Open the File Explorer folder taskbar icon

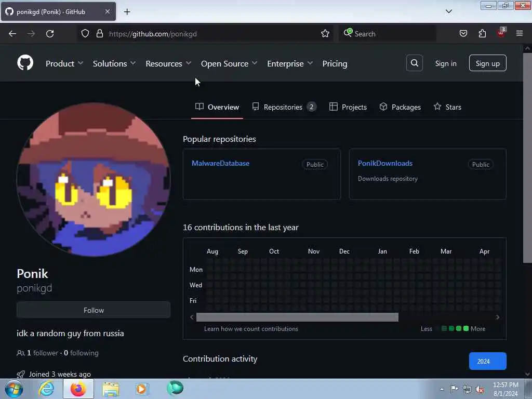111,390
